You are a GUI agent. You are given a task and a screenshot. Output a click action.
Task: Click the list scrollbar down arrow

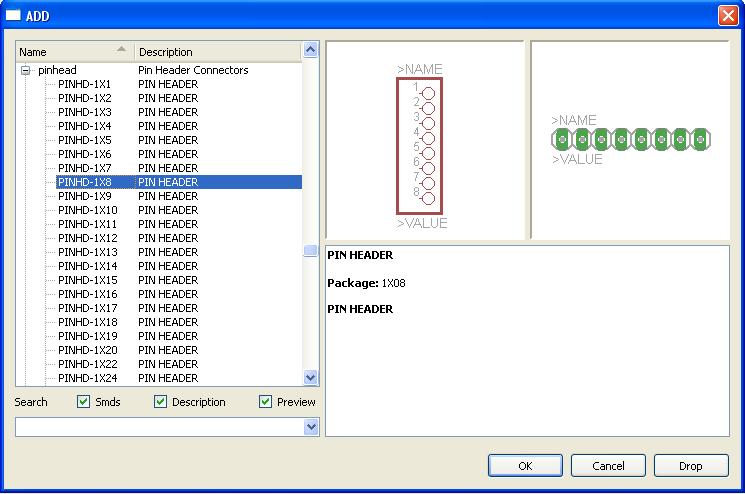coord(310,378)
